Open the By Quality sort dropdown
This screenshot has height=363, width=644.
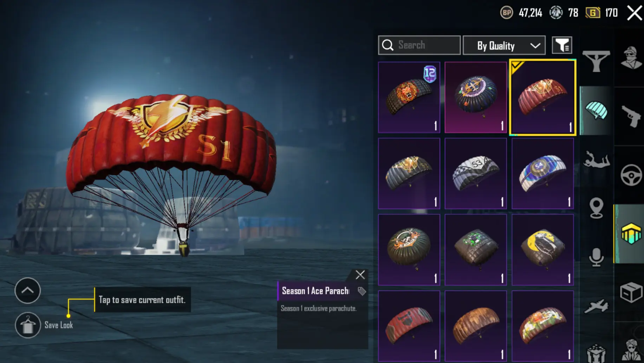(504, 45)
